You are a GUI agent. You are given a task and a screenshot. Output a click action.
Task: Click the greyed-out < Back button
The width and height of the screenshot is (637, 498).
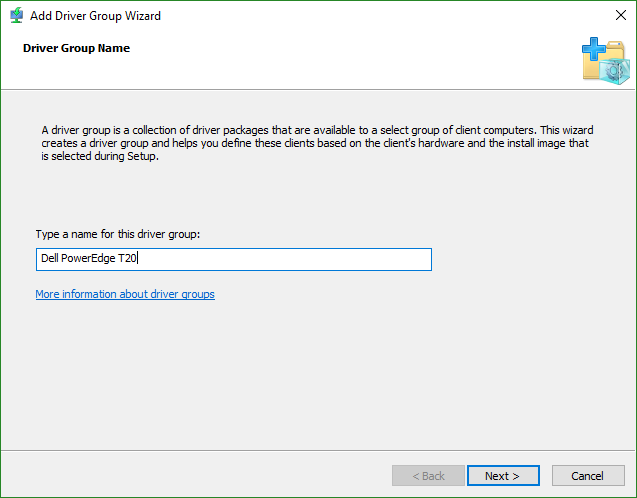(x=428, y=476)
